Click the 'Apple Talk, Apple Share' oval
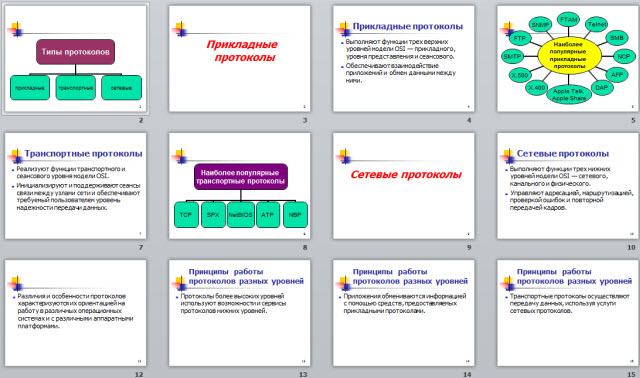The height and width of the screenshot is (378, 640). pos(569,95)
